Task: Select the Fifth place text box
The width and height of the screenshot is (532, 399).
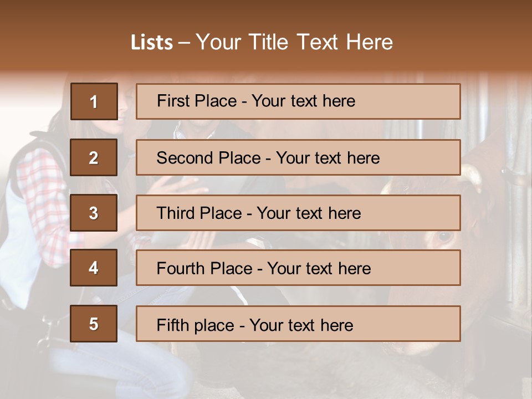Action: 298,324
